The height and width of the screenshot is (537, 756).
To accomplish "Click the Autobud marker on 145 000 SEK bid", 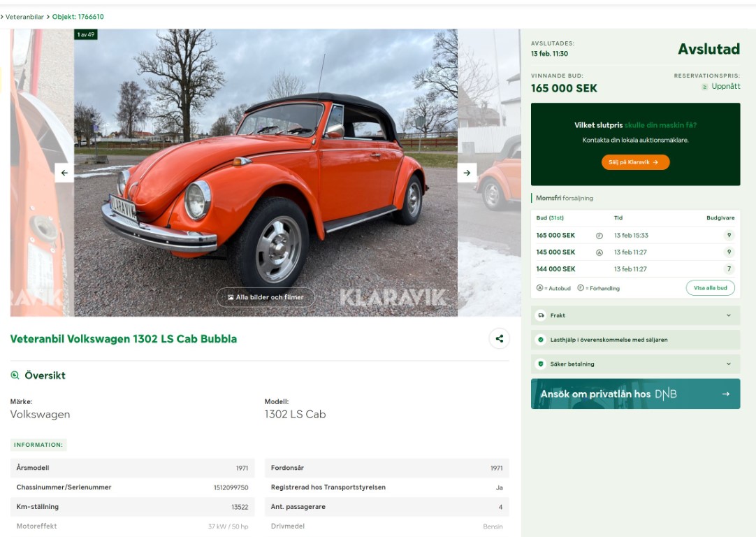I will 599,252.
